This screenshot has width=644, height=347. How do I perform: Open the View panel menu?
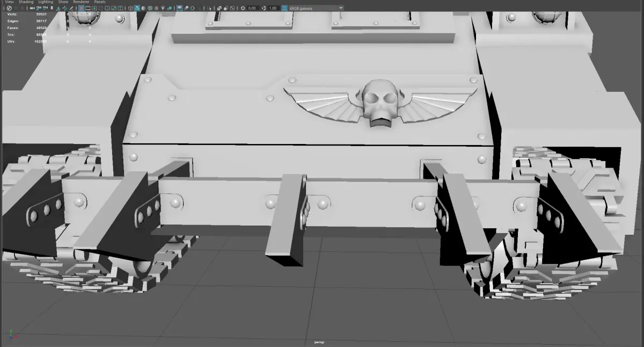click(x=9, y=2)
